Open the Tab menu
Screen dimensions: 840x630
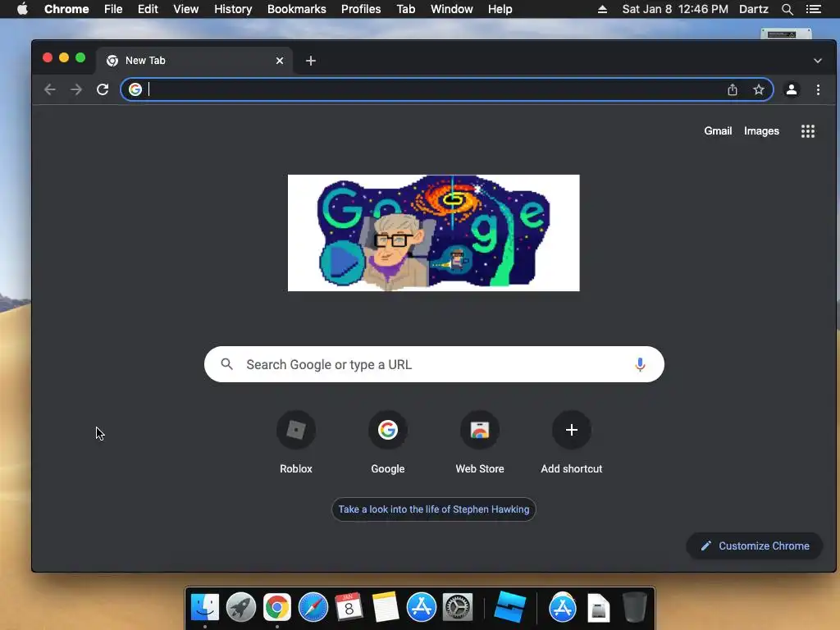tap(406, 9)
